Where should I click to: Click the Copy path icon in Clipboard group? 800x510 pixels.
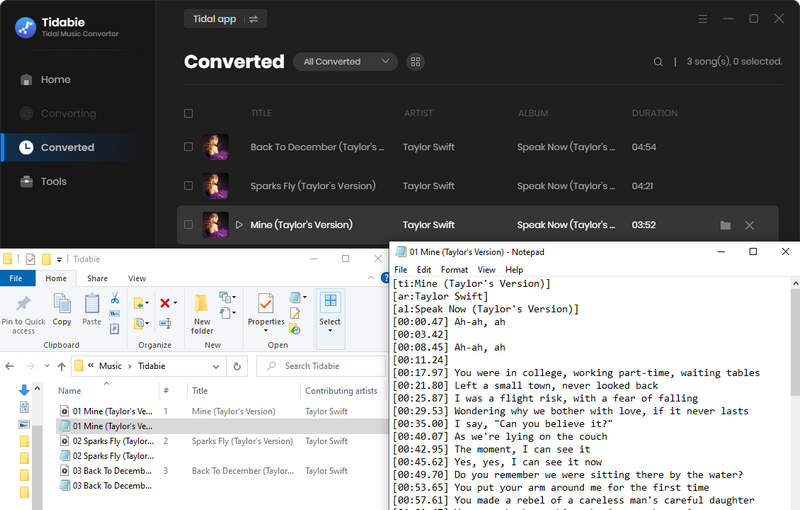115,313
